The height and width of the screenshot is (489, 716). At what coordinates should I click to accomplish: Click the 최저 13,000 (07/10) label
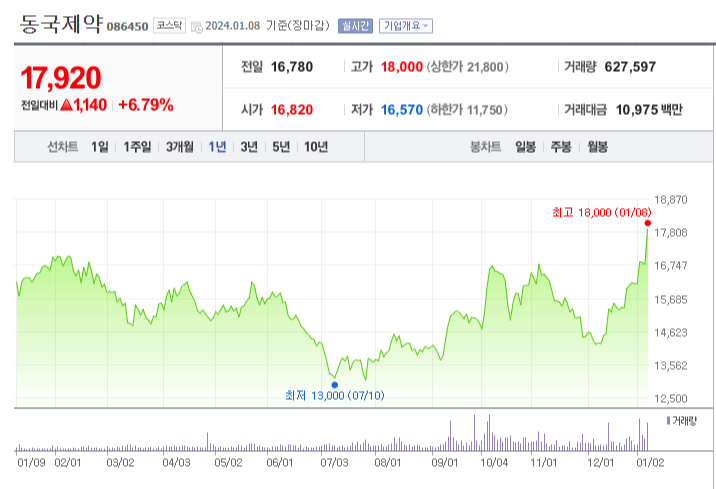[335, 395]
